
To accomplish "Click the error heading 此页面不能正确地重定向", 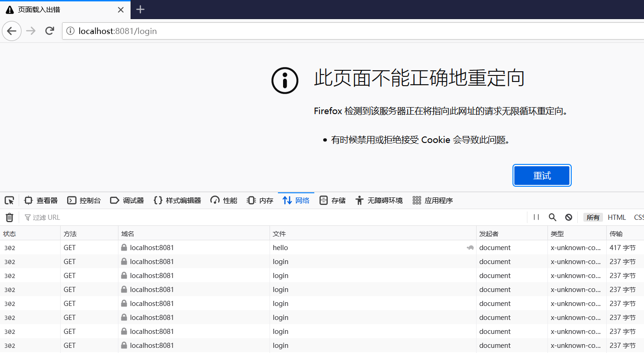I will (419, 78).
